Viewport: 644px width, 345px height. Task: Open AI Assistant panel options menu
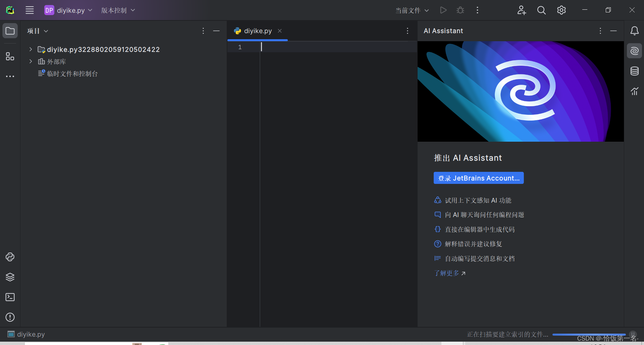(x=600, y=31)
